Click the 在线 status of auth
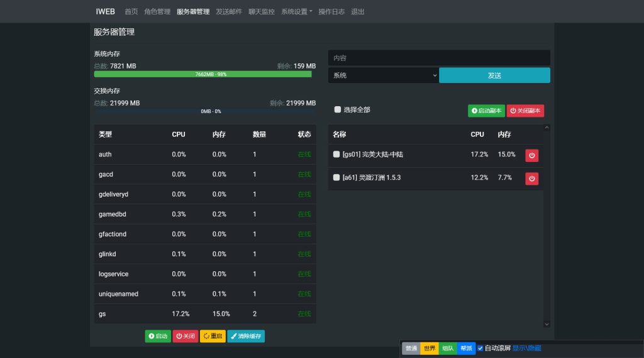 pos(304,154)
